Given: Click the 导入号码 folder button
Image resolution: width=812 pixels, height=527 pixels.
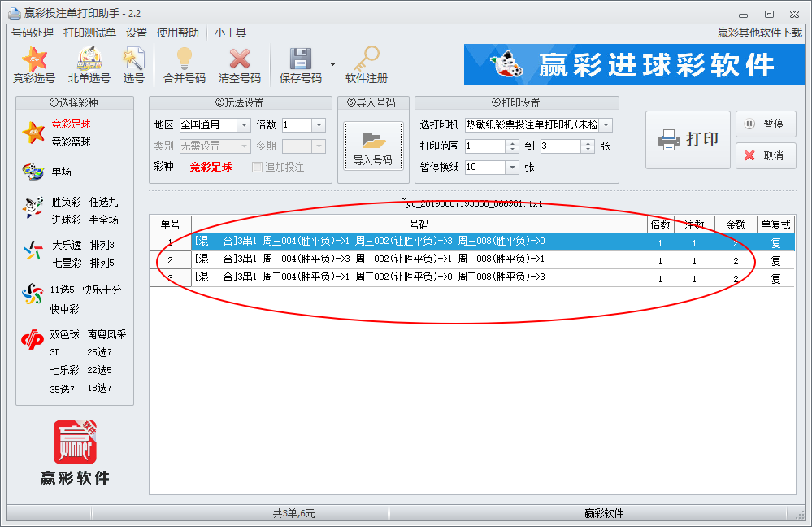Looking at the screenshot, I should [373, 146].
